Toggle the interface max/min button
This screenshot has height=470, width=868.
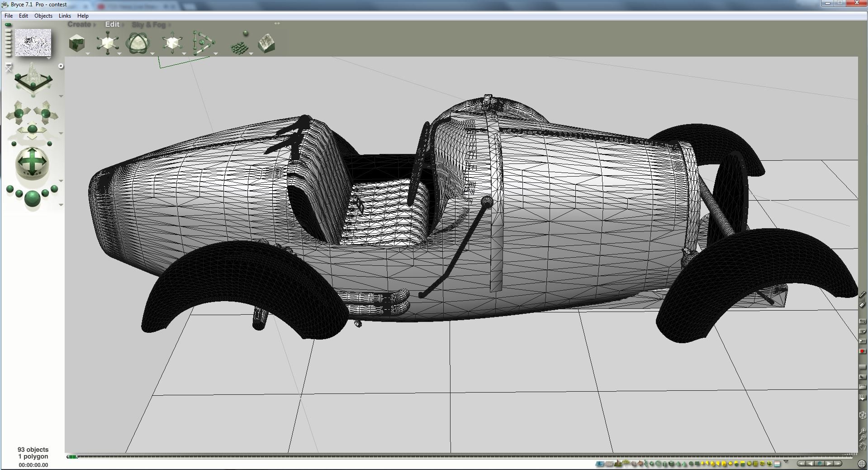(x=863, y=321)
